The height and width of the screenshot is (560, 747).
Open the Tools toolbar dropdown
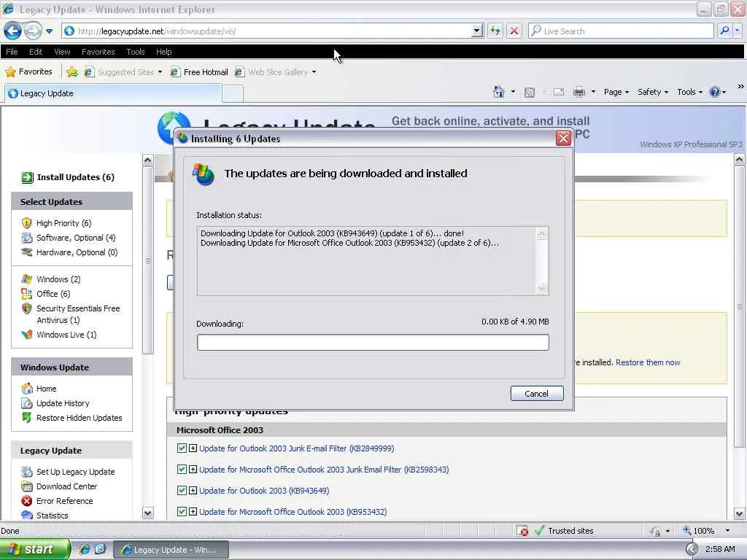click(x=690, y=92)
